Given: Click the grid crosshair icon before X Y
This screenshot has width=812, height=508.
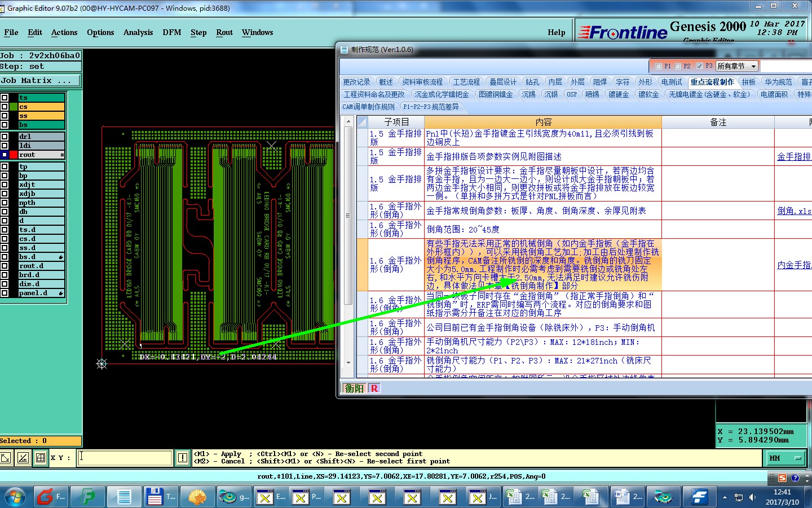Looking at the screenshot, I should pyautogui.click(x=41, y=458).
